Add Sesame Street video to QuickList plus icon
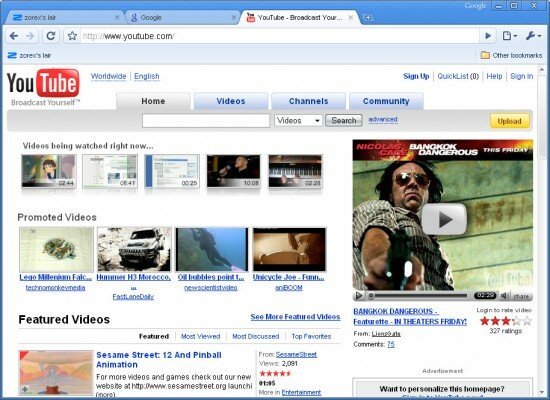Screen dimensions: 550x400 point(25,389)
